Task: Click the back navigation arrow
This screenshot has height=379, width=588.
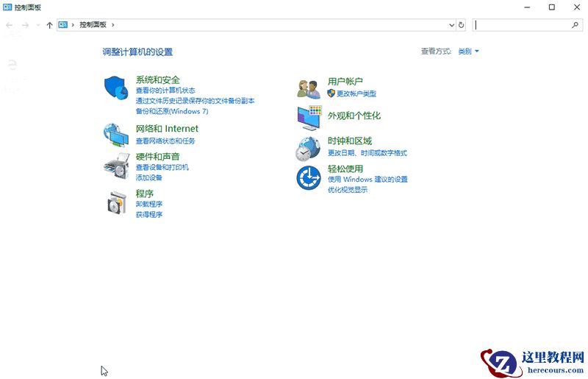Action: click(x=10, y=25)
